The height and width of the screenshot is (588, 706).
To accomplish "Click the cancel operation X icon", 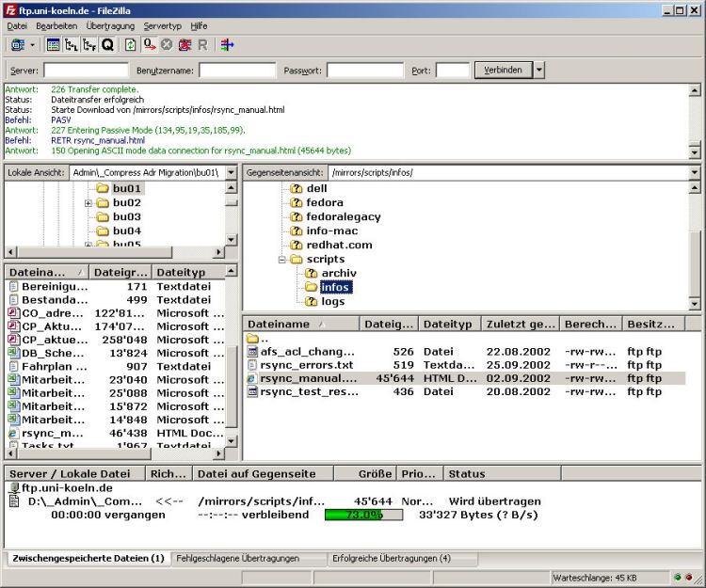I will [167, 45].
